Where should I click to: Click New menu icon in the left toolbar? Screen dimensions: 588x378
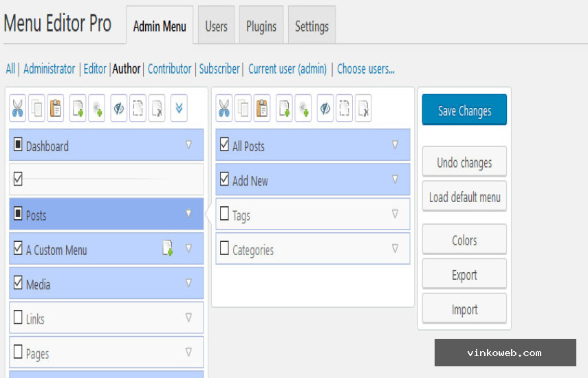click(78, 109)
